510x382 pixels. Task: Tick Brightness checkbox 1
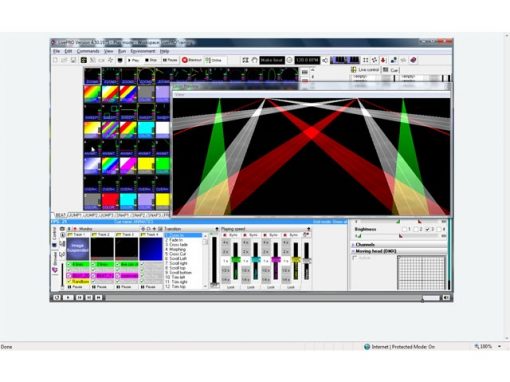[405, 229]
